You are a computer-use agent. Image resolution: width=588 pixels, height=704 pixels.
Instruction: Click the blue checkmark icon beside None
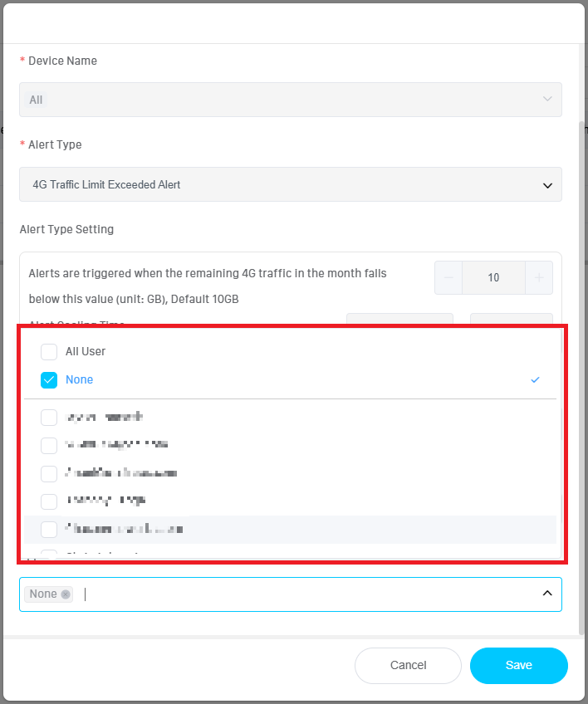[535, 379]
